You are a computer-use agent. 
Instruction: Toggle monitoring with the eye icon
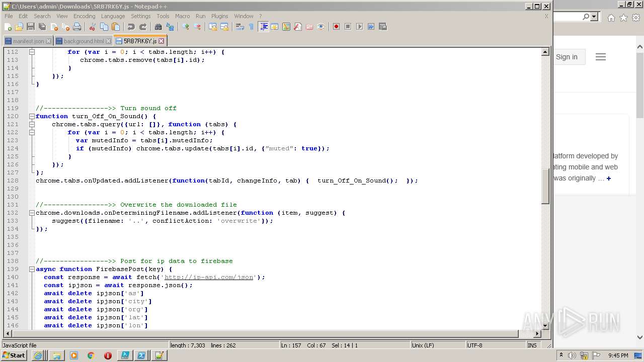click(321, 27)
